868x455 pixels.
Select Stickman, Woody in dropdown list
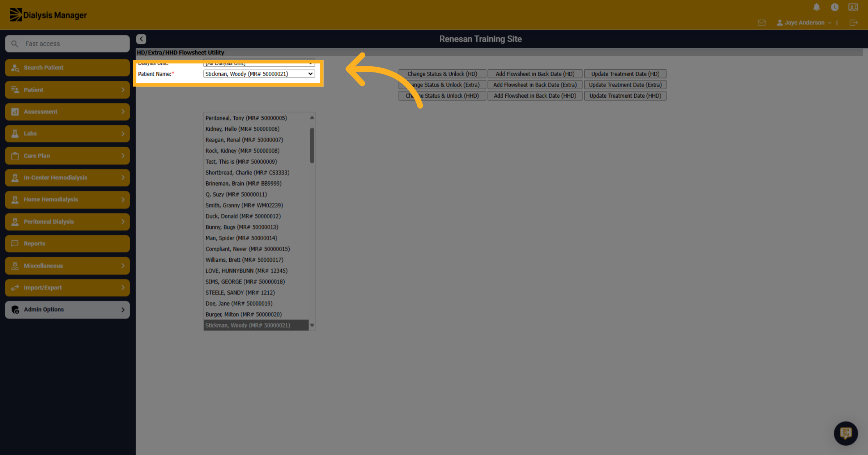256,325
